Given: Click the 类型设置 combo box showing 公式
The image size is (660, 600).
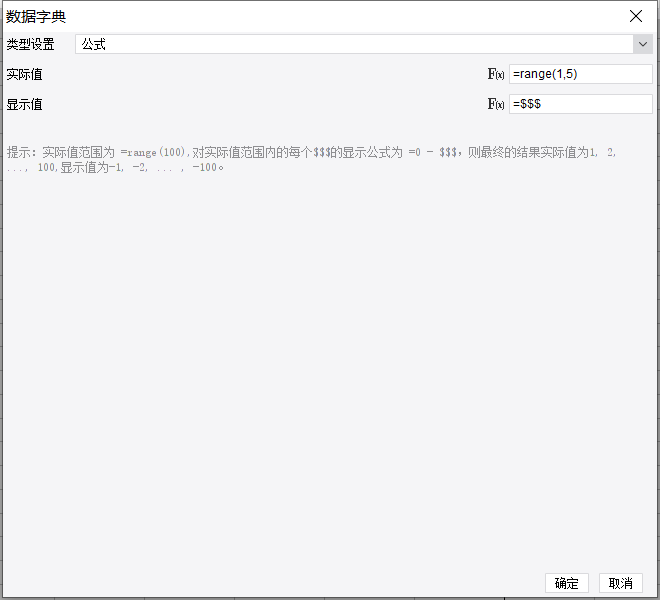Looking at the screenshot, I should pos(364,44).
